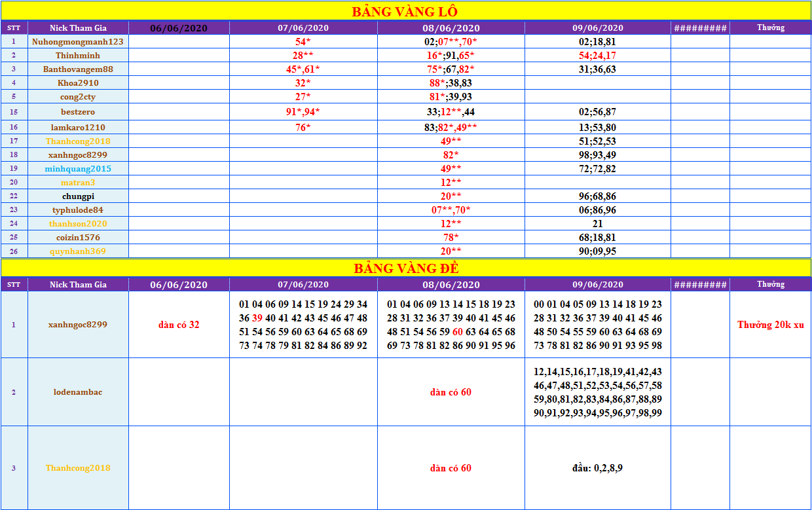Select nick lodenambac in the Đề table

click(78, 392)
